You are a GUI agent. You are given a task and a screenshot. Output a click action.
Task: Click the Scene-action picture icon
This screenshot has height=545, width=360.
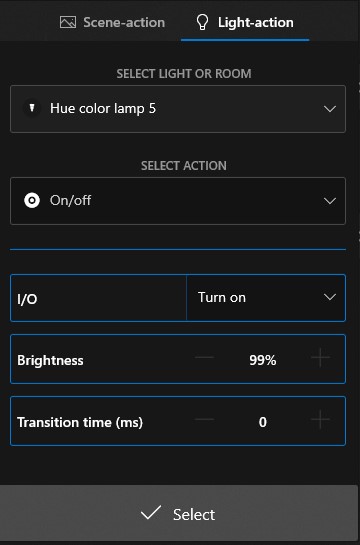[68, 23]
